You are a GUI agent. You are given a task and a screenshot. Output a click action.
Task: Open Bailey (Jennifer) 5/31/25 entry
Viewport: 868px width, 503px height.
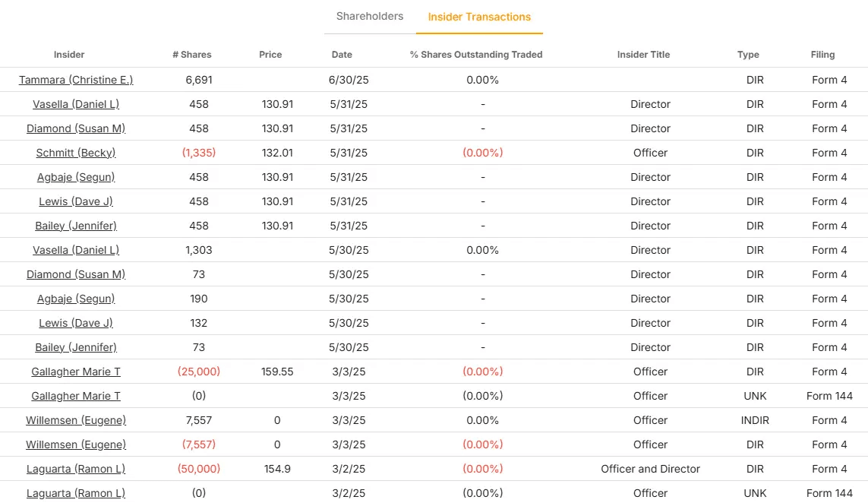coord(76,226)
